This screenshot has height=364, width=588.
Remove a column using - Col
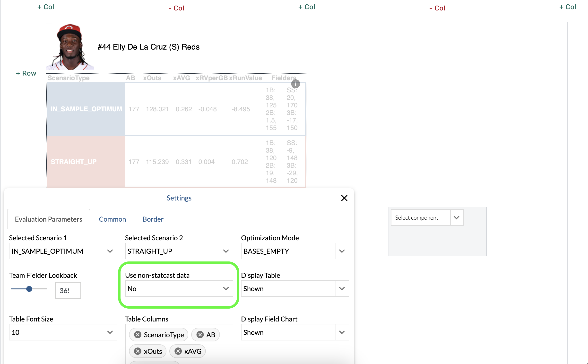click(176, 8)
